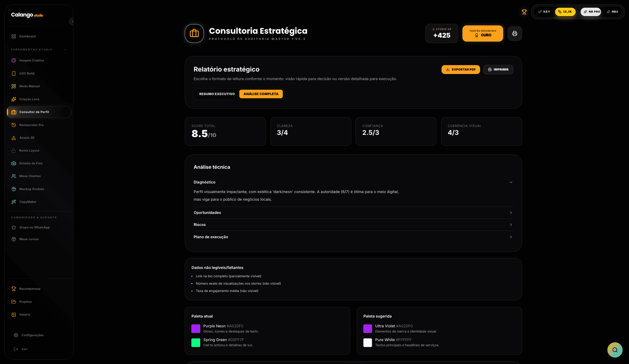Open the Grupo no WhatsApp star icon
The image size is (629, 364).
point(14,227)
